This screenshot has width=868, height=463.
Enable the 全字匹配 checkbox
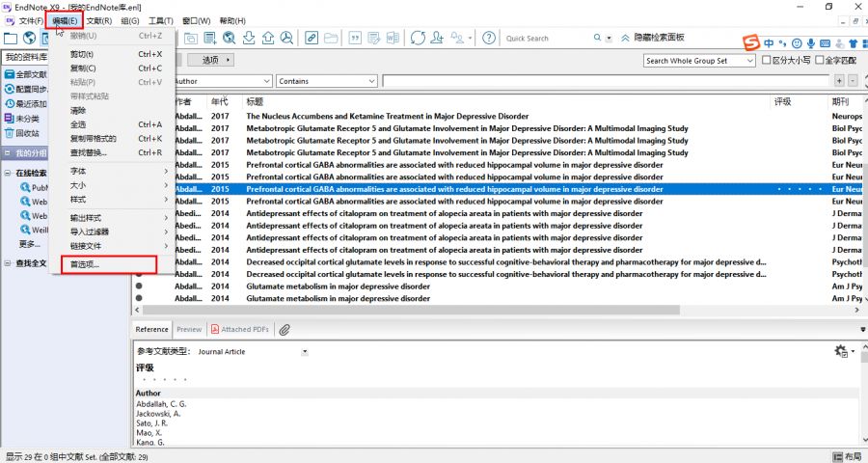click(819, 60)
